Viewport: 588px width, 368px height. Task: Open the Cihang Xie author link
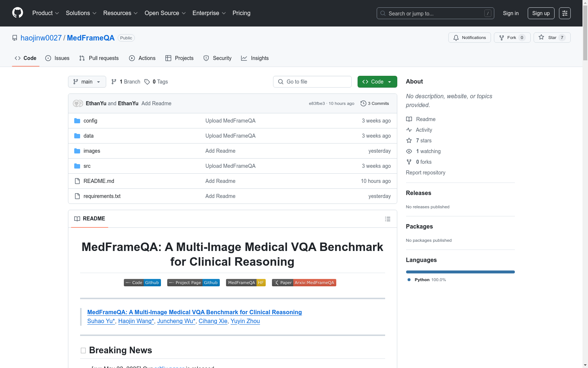point(213,321)
